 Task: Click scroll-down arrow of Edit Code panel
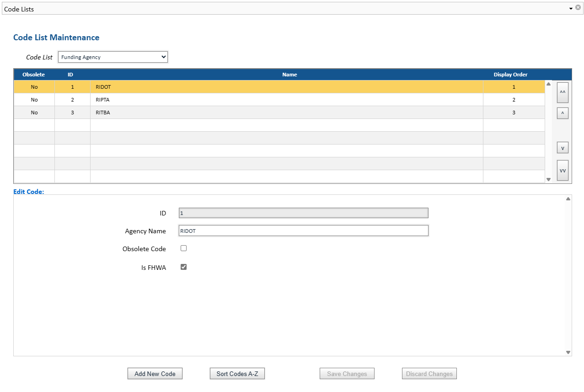[568, 352]
